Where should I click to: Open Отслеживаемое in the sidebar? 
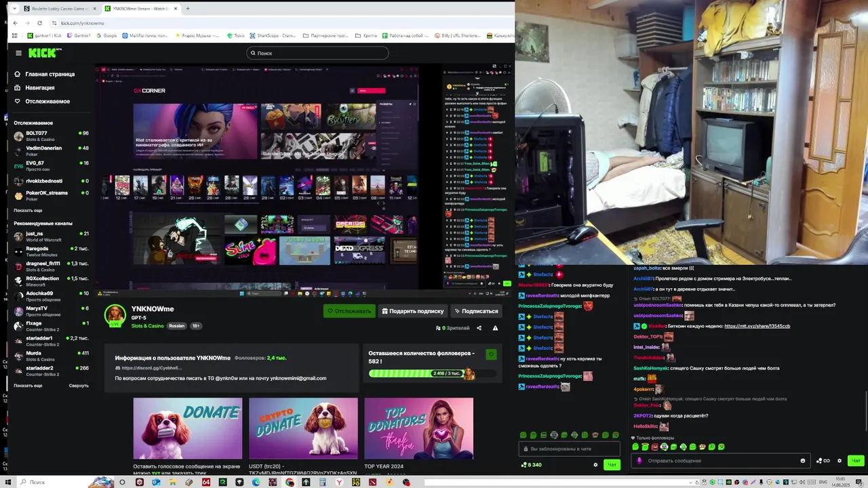coord(47,101)
